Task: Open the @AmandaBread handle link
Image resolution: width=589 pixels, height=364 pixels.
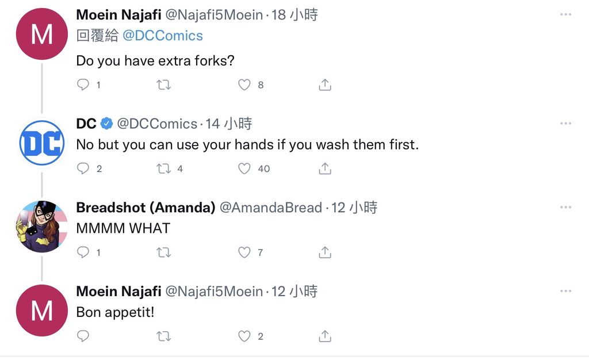Action: tap(271, 208)
